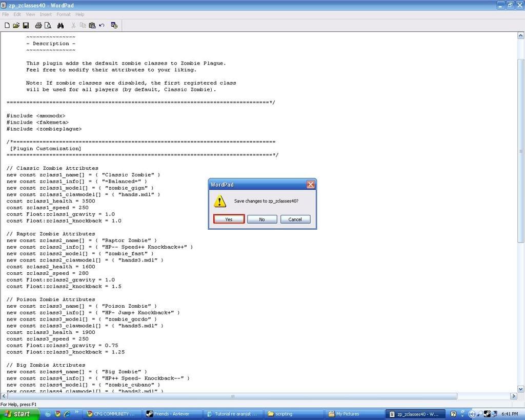
Task: Click the horizontal scrollbar right arrow
Action: [514, 396]
